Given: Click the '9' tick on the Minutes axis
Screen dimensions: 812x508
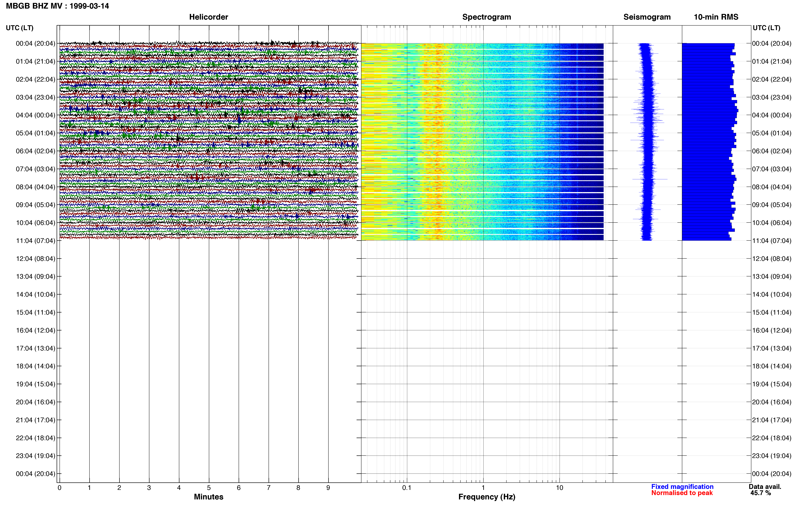Looking at the screenshot, I should pos(328,487).
